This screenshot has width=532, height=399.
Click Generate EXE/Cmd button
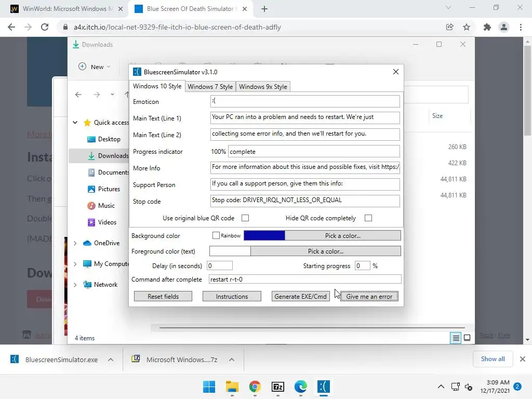pos(300,296)
